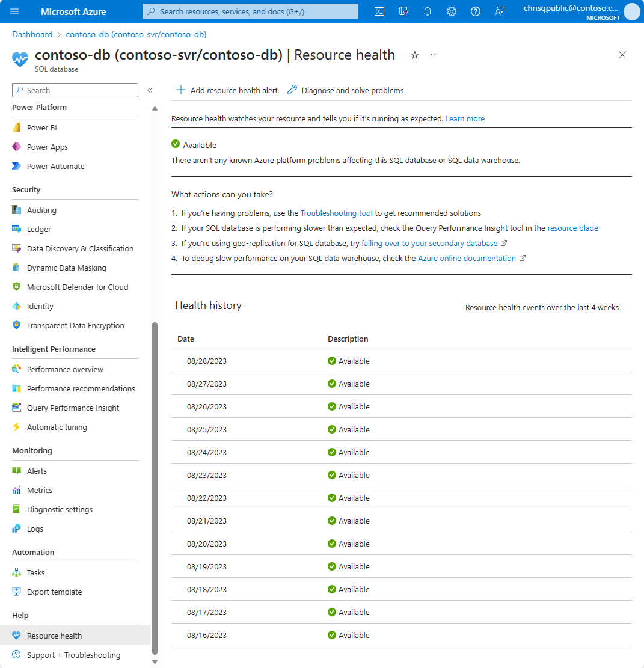Click the sidebar scroll-down arrow

pyautogui.click(x=155, y=661)
